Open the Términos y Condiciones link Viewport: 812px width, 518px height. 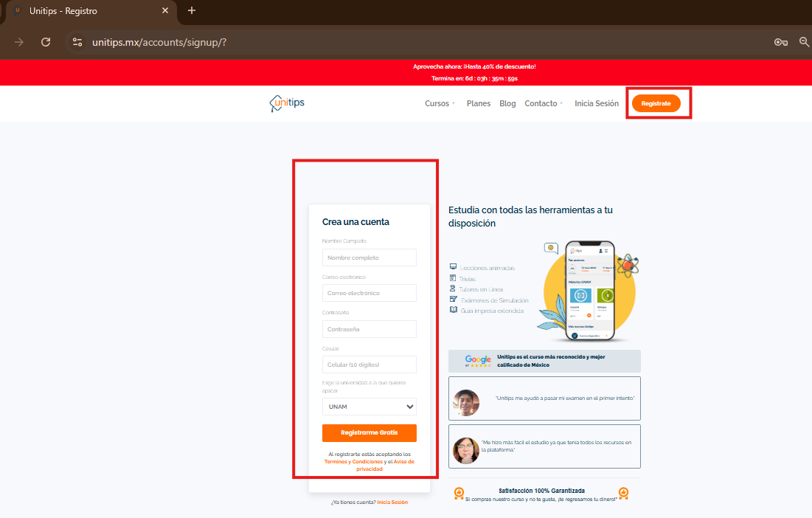click(x=353, y=462)
